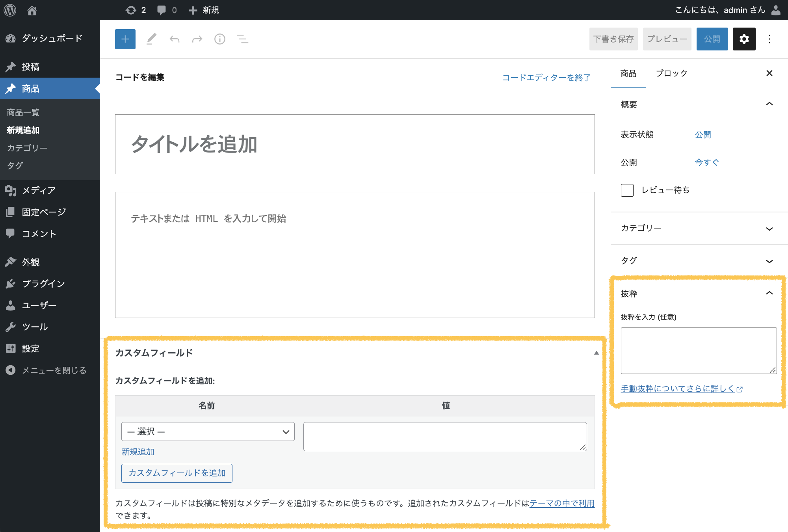Click the タイトルを追加 title field
This screenshot has width=788, height=532.
pos(355,144)
